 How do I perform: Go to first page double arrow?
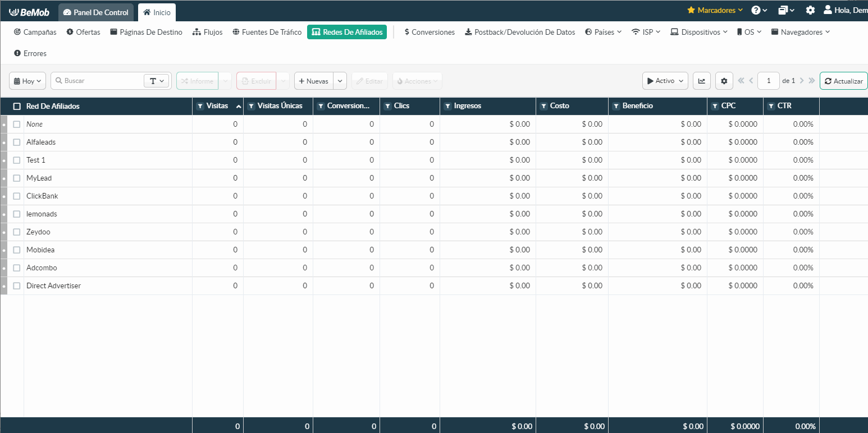point(741,81)
